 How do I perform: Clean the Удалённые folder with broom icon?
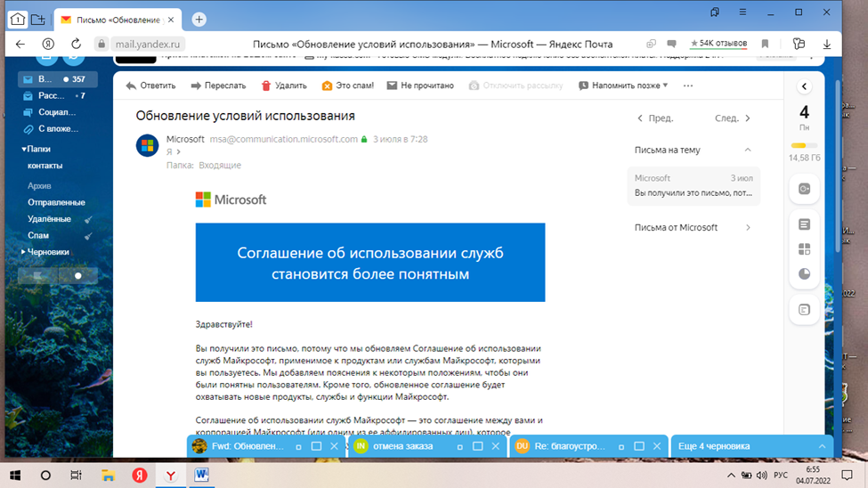pos(88,219)
